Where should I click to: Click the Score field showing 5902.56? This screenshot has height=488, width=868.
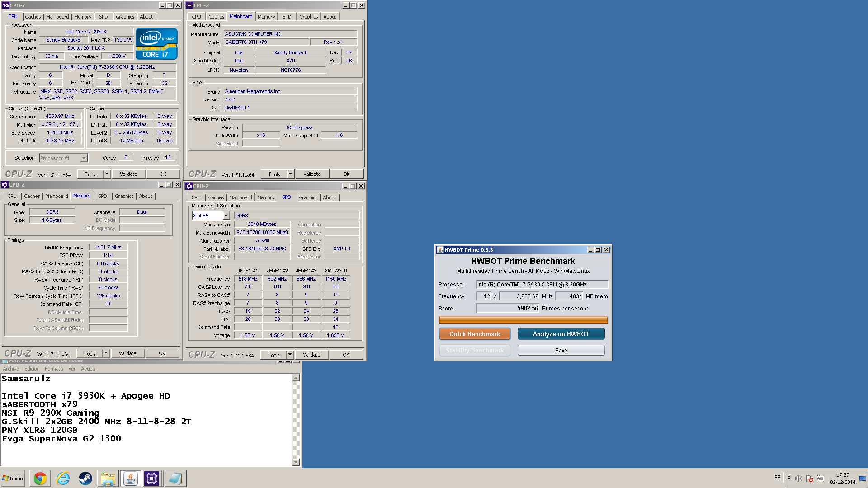508,308
